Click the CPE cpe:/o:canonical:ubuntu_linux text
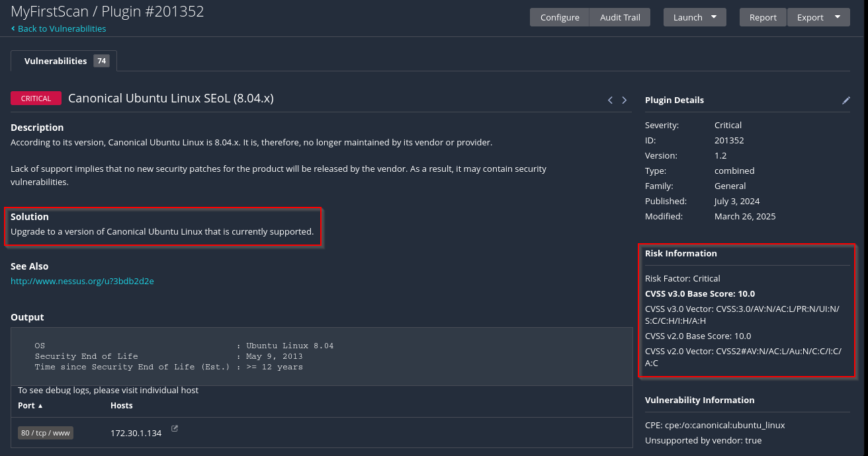 715,425
